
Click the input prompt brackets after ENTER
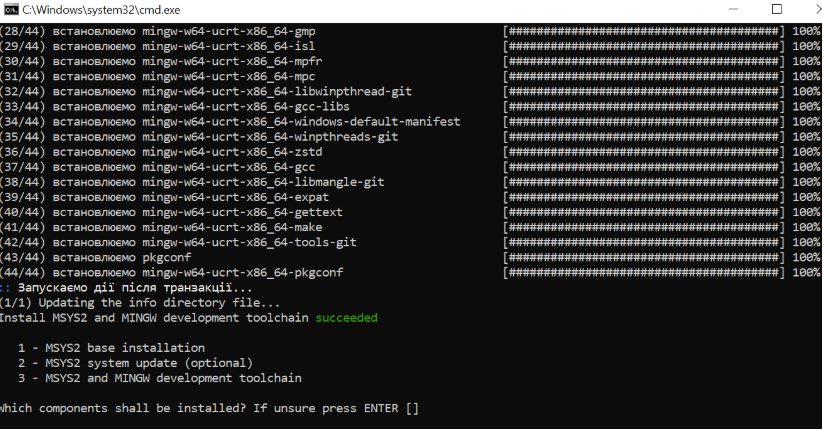coord(412,408)
